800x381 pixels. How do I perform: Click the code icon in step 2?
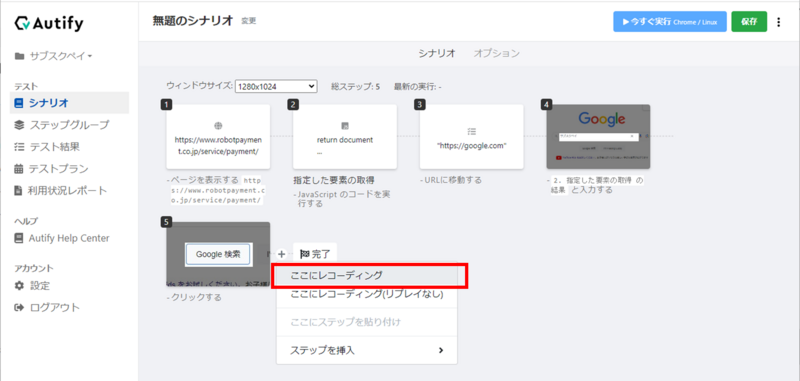point(344,126)
